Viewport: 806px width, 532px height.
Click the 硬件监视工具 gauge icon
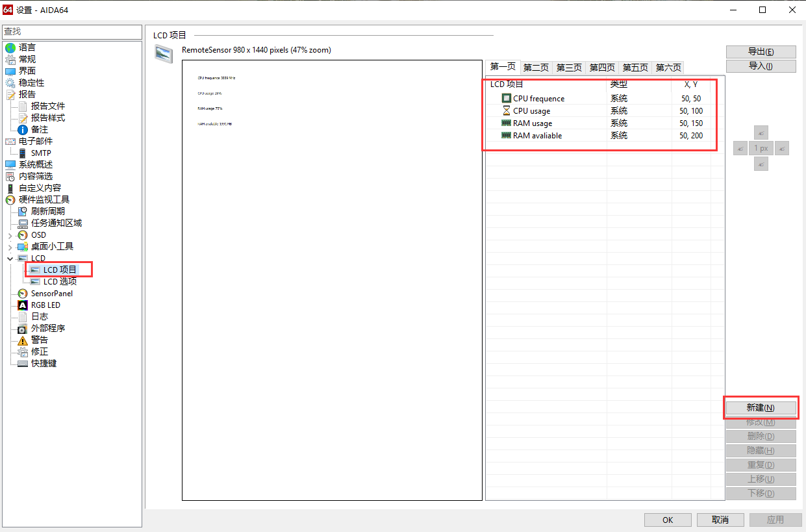(x=10, y=199)
